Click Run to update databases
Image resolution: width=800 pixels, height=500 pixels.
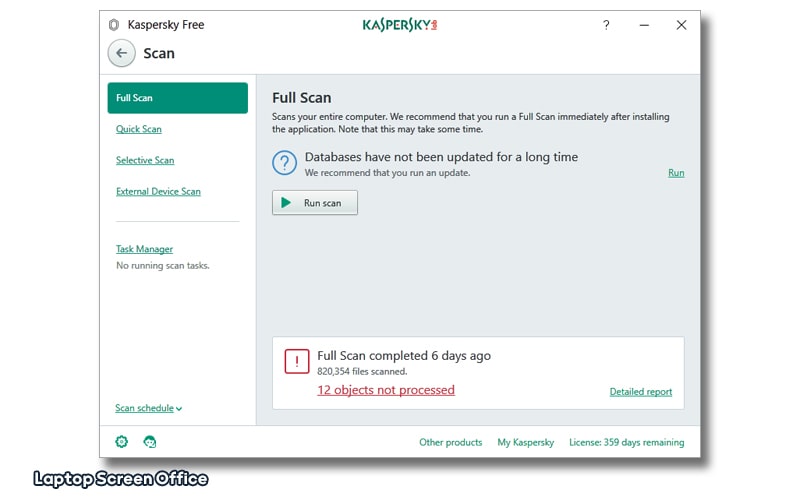coord(676,173)
